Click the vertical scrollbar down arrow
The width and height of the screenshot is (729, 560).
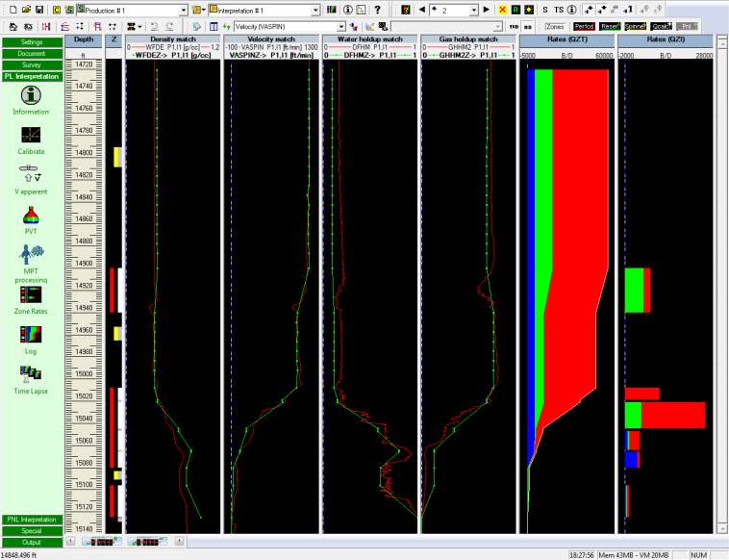[x=722, y=529]
